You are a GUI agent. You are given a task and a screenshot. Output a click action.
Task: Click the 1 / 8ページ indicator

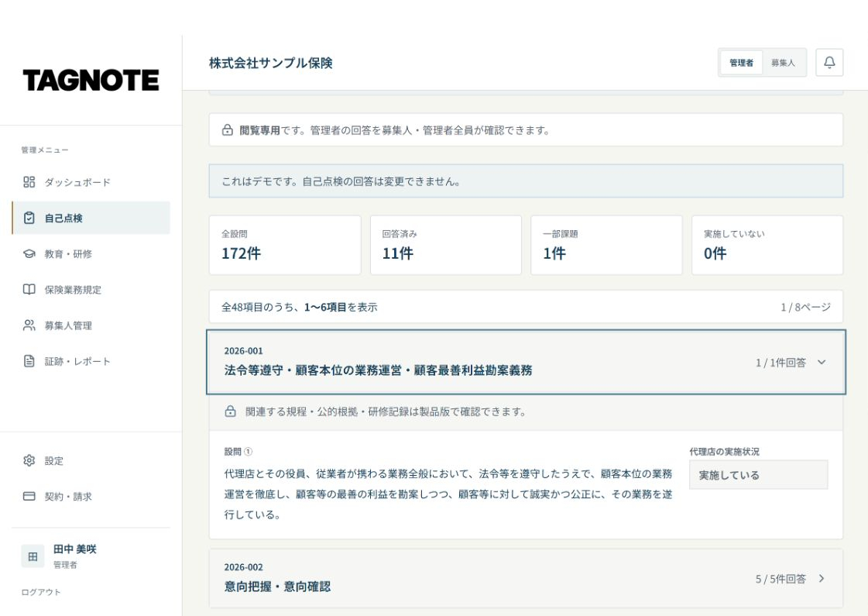(x=805, y=307)
